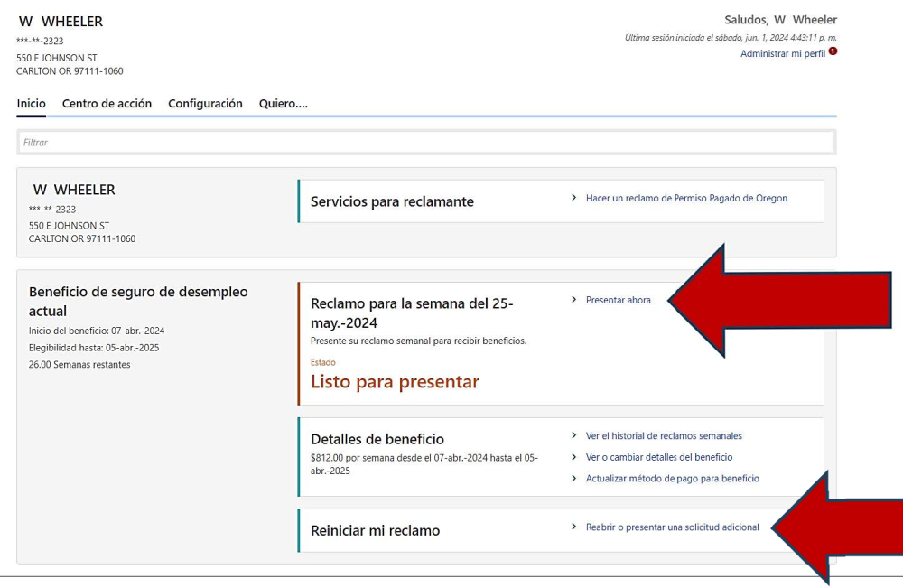Switch to the Inicio tab
The height and width of the screenshot is (588, 903).
(31, 104)
